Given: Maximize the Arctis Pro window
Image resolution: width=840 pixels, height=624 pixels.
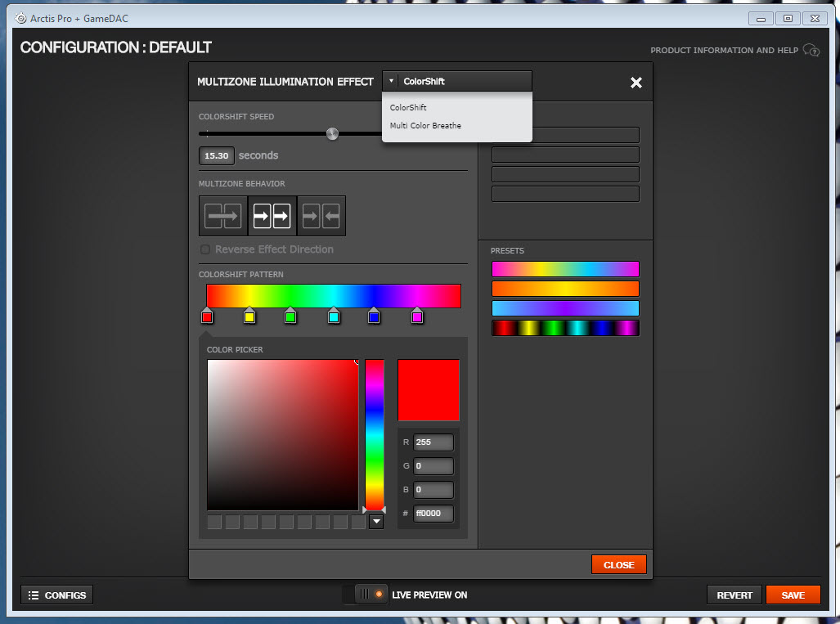Looking at the screenshot, I should click(x=788, y=18).
